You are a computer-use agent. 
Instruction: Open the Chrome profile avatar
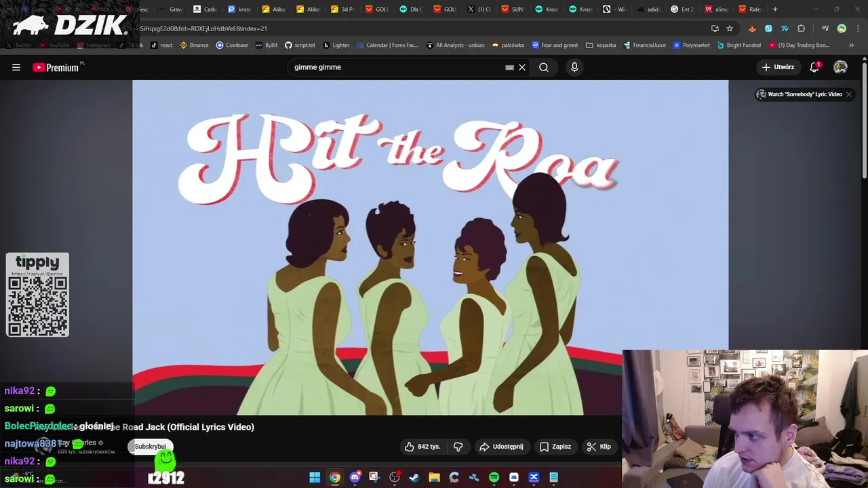[842, 28]
